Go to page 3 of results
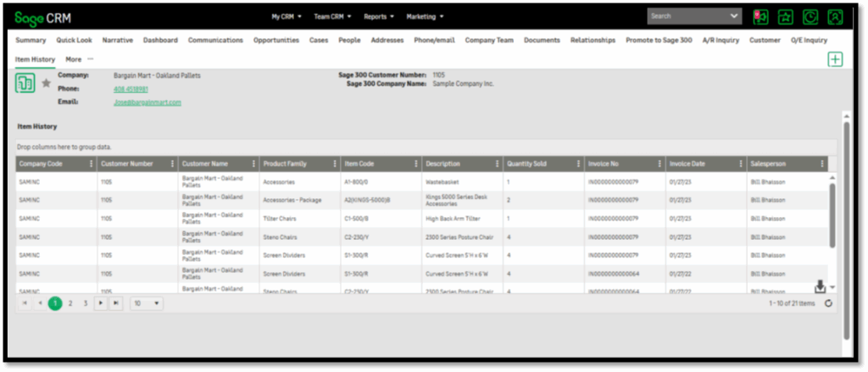868x372 pixels. tap(86, 303)
